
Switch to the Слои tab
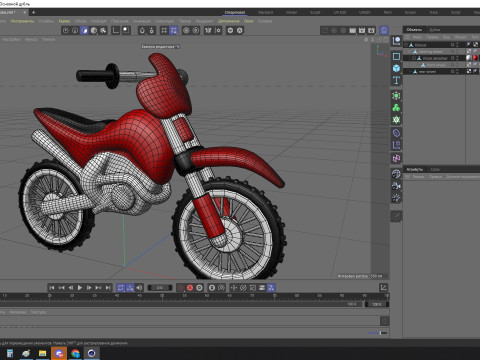point(435,169)
